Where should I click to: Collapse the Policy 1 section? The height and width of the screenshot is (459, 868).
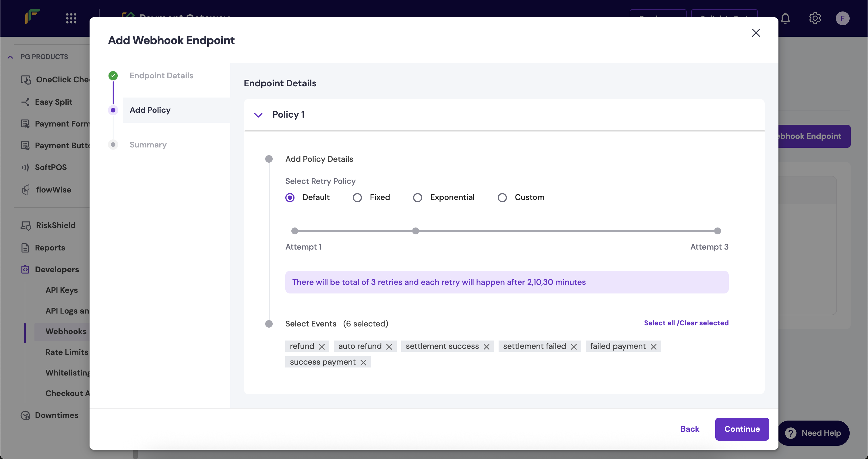(258, 115)
